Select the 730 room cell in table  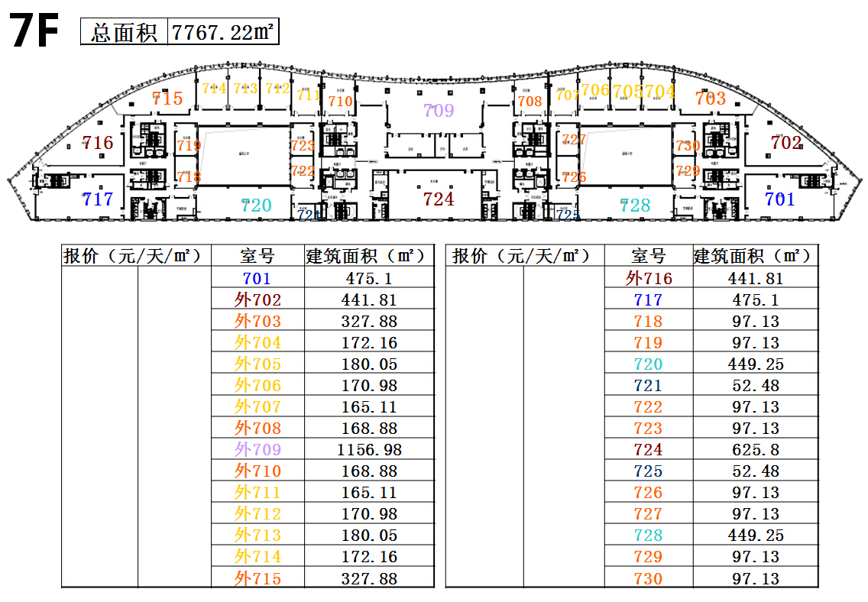click(x=648, y=578)
